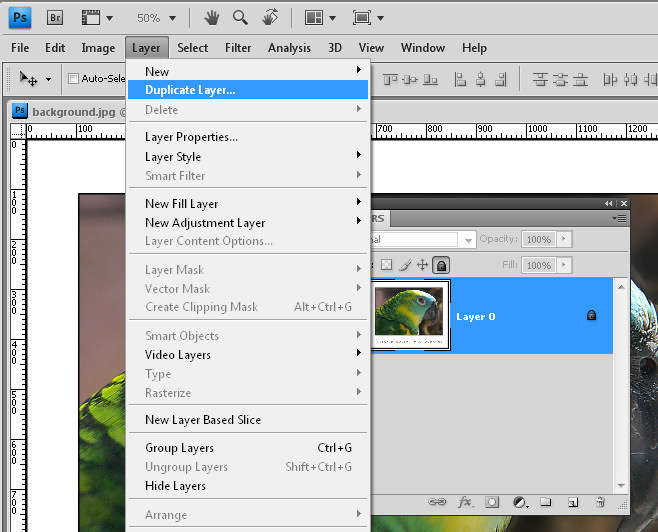Click Align right edges icon
658x532 pixels.
(x=501, y=79)
